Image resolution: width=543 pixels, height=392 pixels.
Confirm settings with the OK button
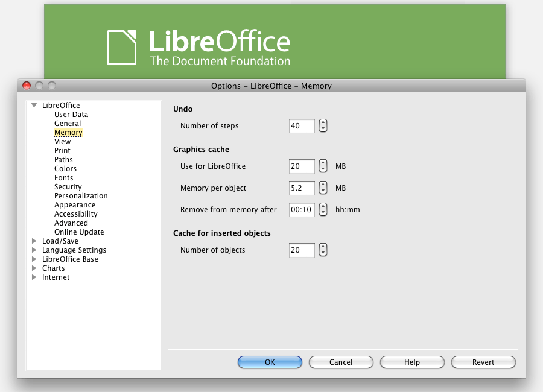[270, 362]
